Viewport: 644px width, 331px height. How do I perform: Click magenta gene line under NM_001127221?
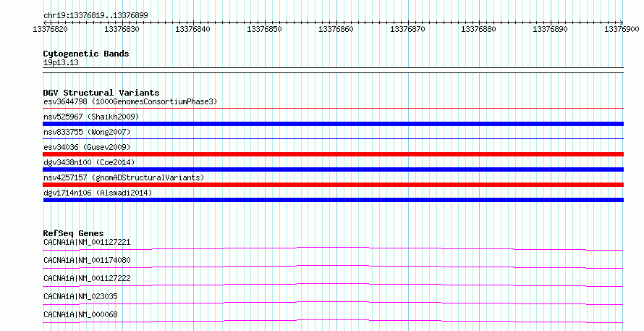(333, 248)
